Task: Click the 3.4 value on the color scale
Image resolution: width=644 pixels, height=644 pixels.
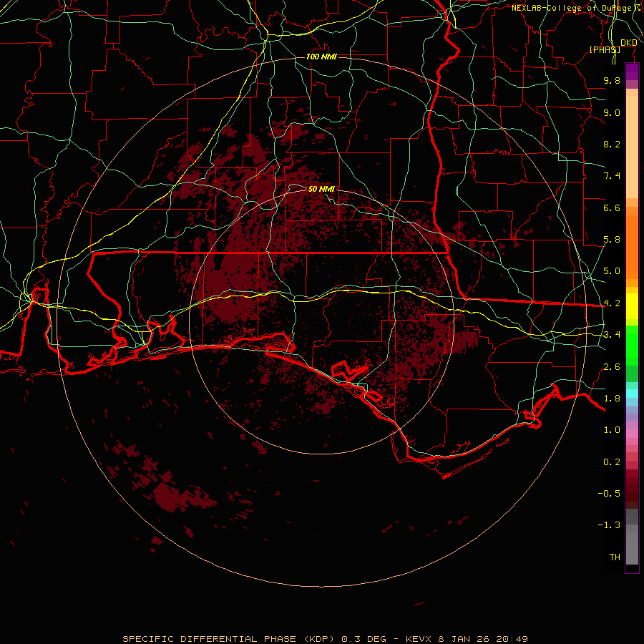Action: coord(612,335)
